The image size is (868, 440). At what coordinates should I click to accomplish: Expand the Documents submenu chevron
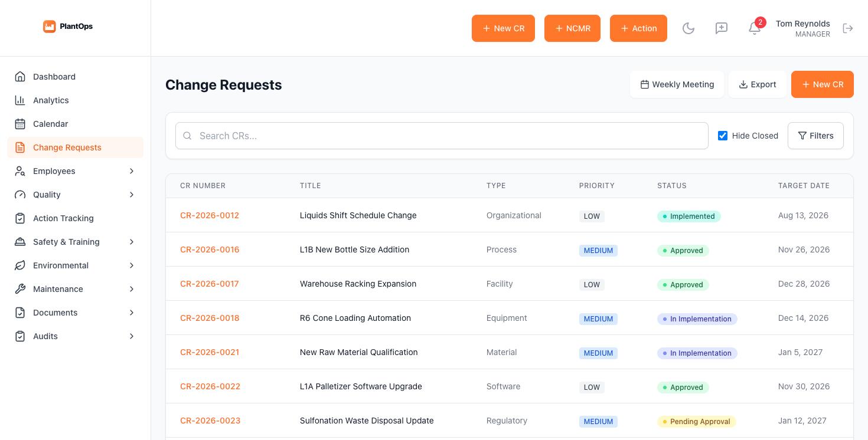tap(132, 313)
